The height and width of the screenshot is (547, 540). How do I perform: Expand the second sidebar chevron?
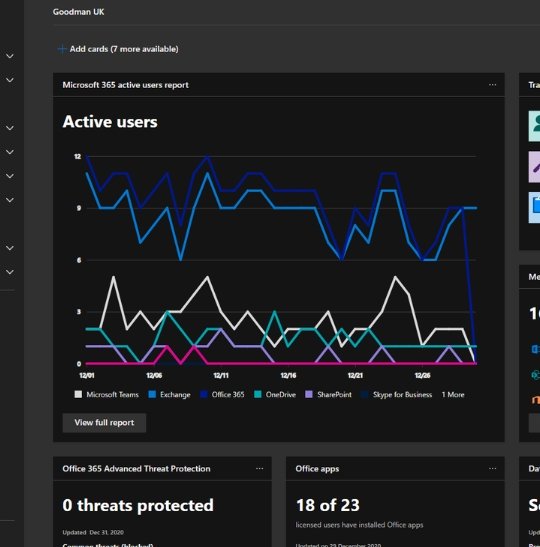pyautogui.click(x=10, y=80)
